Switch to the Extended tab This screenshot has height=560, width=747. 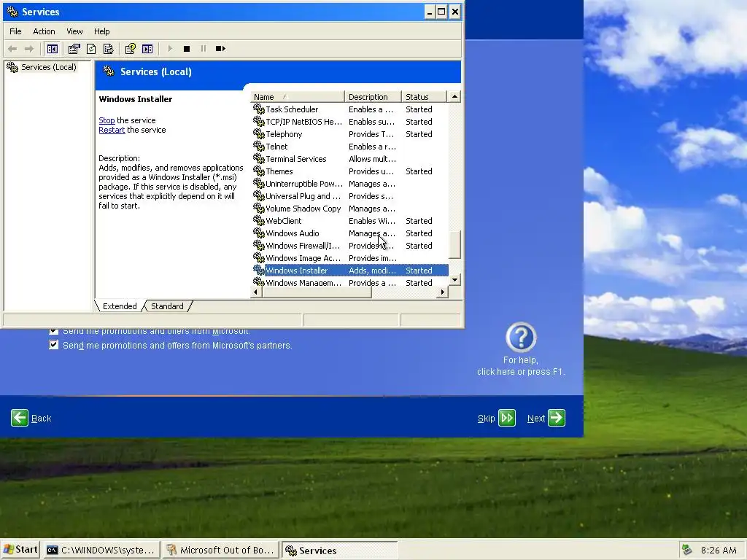click(120, 306)
